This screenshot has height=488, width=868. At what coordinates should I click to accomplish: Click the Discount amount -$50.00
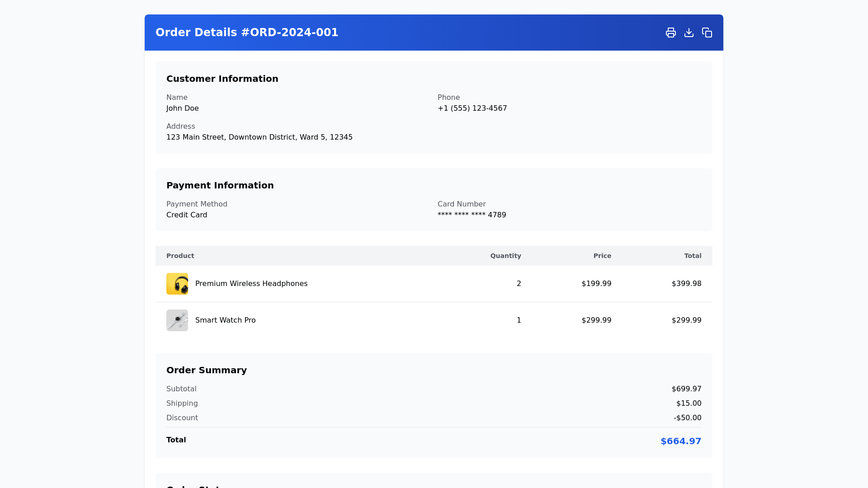click(x=687, y=418)
